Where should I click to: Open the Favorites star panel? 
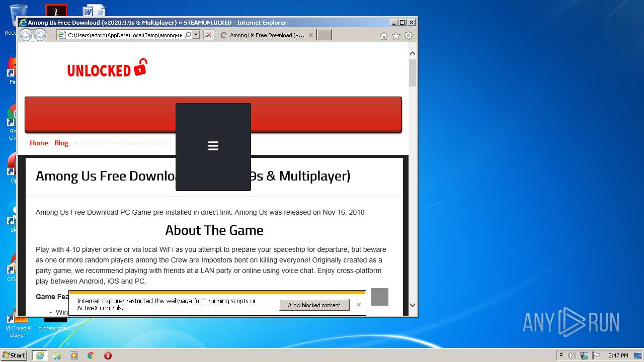click(396, 36)
